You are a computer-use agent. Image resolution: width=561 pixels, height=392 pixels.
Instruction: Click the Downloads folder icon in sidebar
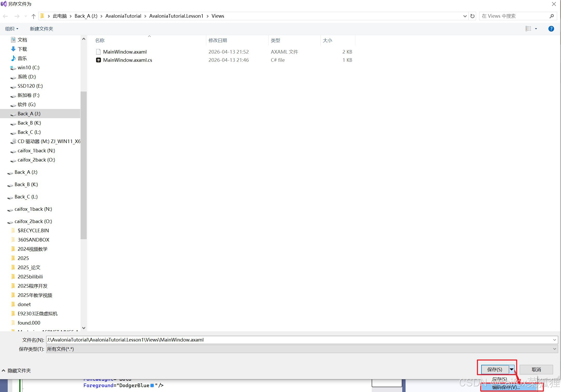click(13, 49)
